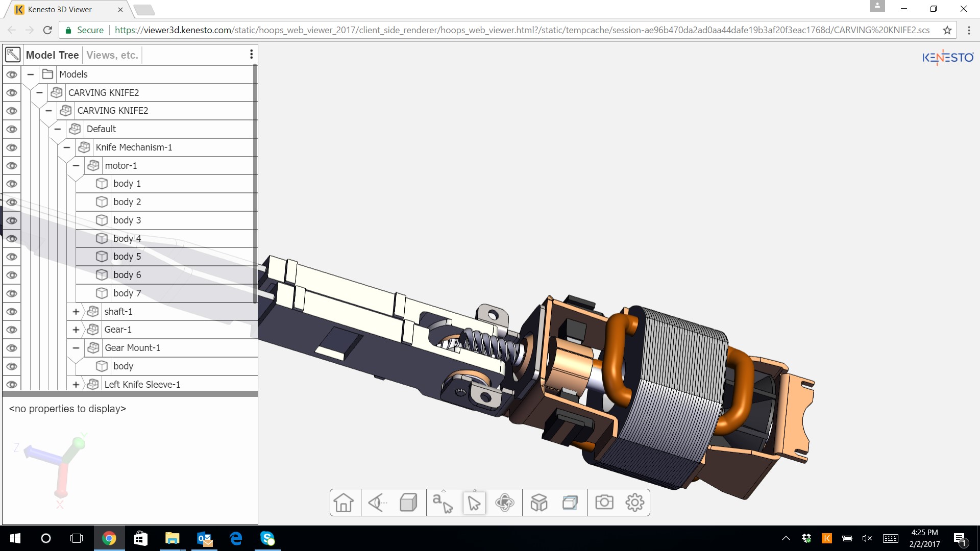Image resolution: width=980 pixels, height=551 pixels.
Task: Hide body 3 using eye icon
Action: tap(12, 220)
